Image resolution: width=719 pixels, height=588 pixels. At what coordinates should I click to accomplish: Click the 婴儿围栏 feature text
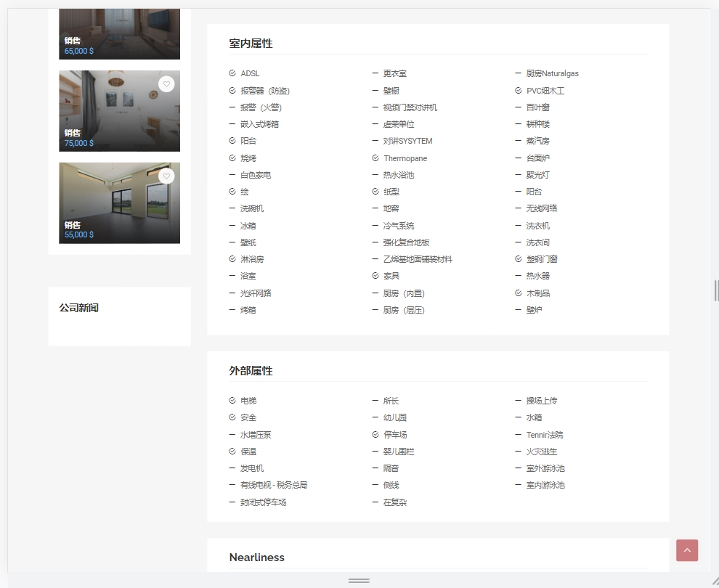tap(399, 452)
